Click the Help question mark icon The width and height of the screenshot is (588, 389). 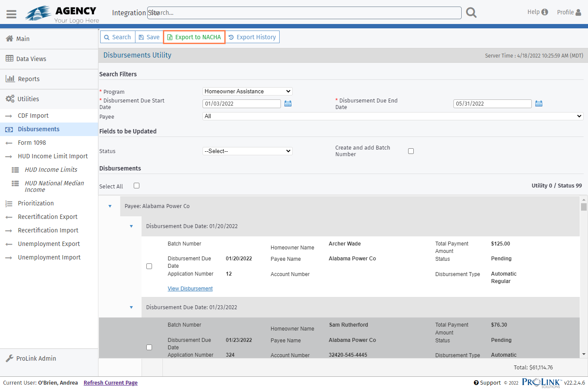coord(544,12)
